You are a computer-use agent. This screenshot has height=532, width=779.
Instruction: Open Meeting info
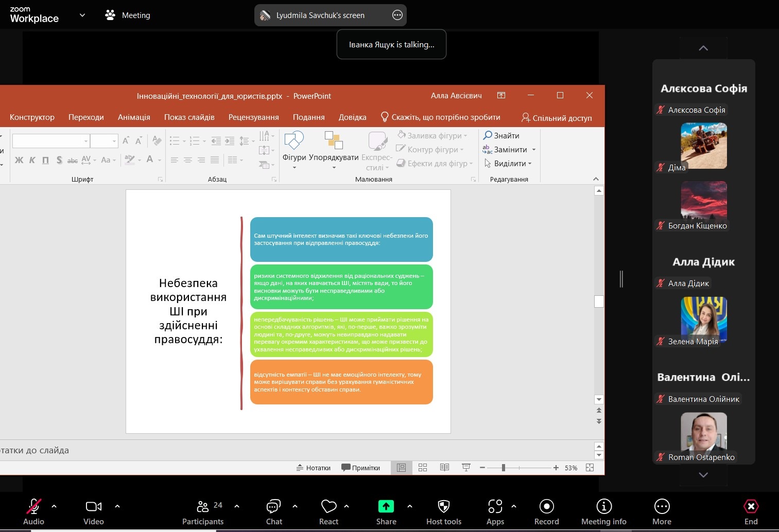coord(603,507)
